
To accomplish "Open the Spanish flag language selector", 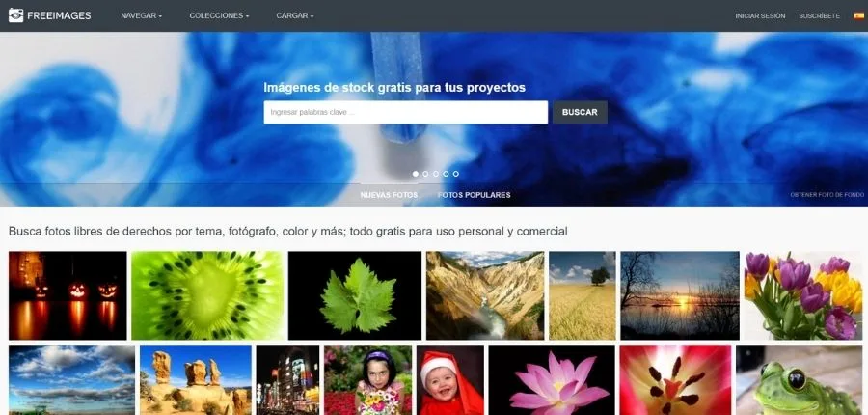I will (x=858, y=15).
